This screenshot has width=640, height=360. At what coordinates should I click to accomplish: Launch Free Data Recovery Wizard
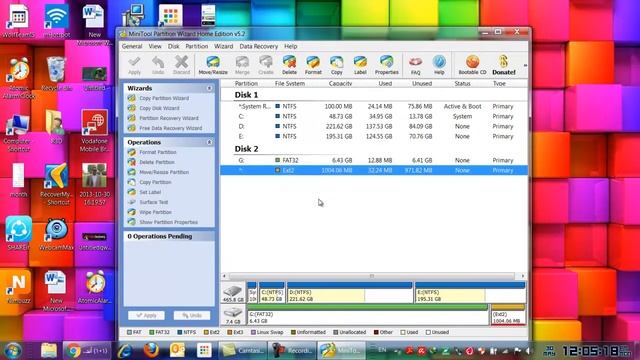point(171,128)
